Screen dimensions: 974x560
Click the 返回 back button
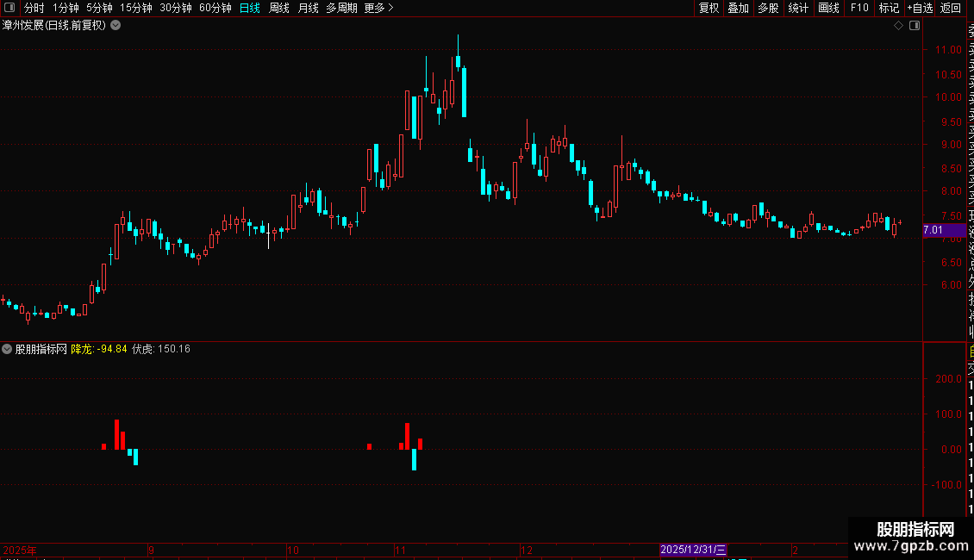click(951, 8)
